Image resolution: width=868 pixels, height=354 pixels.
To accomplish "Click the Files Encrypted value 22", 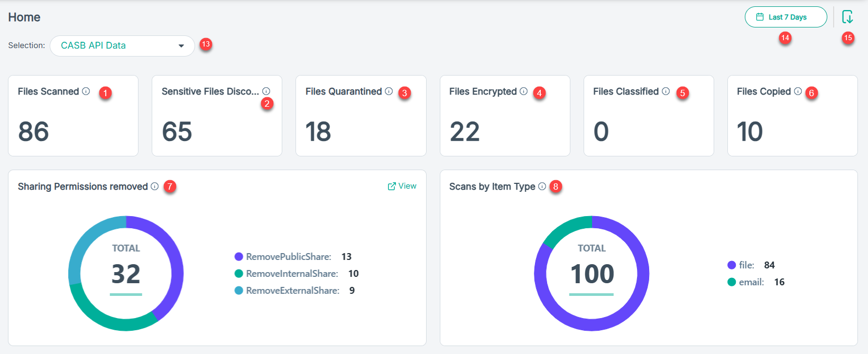I will click(x=465, y=132).
